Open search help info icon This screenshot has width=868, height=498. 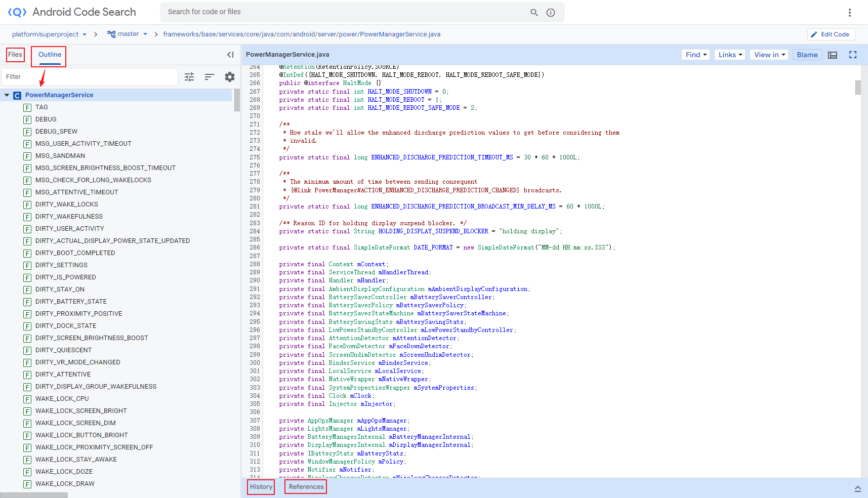[551, 12]
